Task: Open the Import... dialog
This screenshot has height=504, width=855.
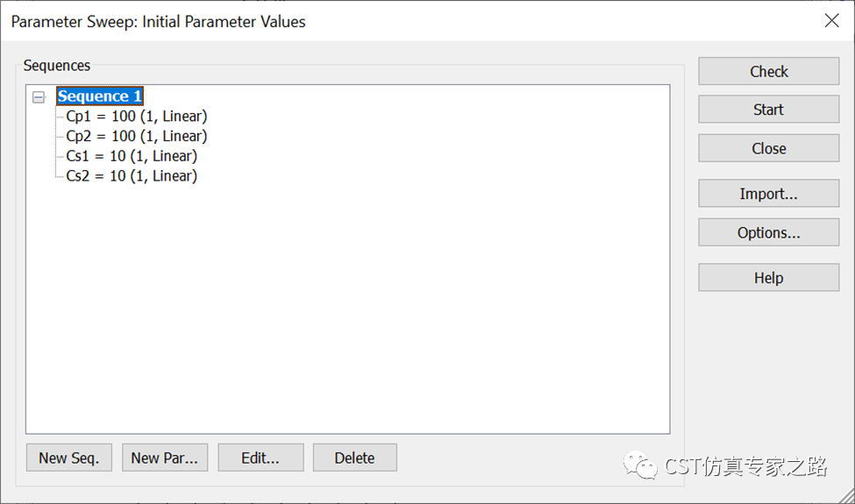Action: [x=768, y=194]
